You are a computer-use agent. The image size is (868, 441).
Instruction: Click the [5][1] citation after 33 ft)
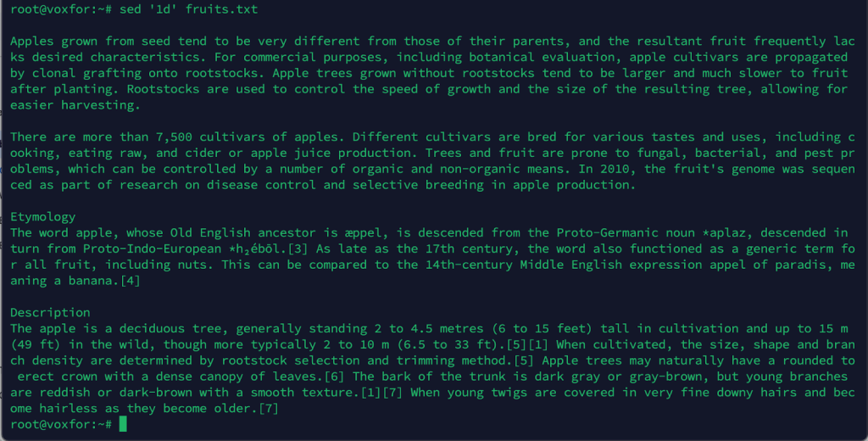527,344
